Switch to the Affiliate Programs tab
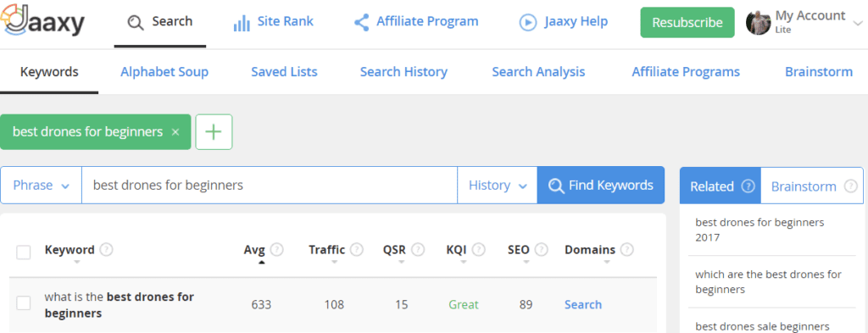868x333 pixels. [x=686, y=72]
